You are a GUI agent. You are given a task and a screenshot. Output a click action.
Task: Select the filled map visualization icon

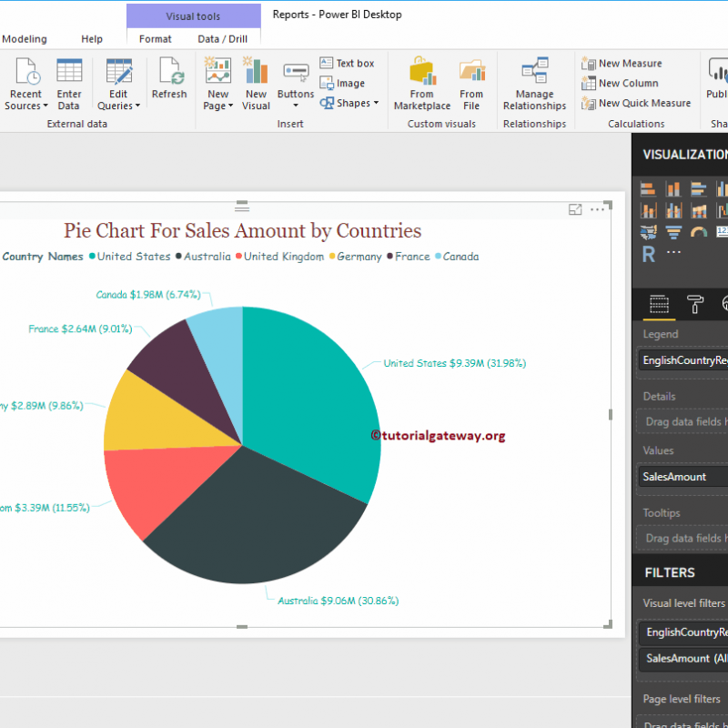(x=649, y=231)
